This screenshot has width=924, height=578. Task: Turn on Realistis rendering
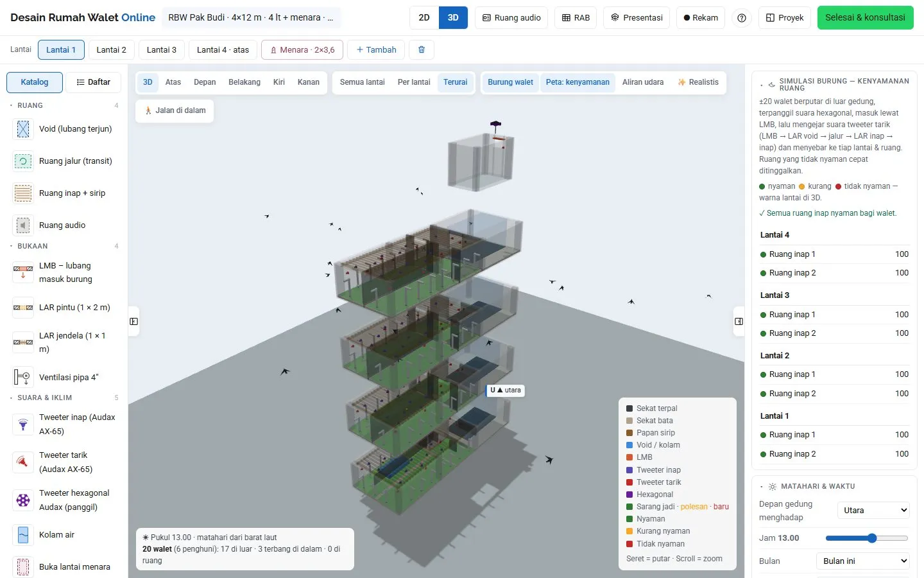[x=698, y=82]
